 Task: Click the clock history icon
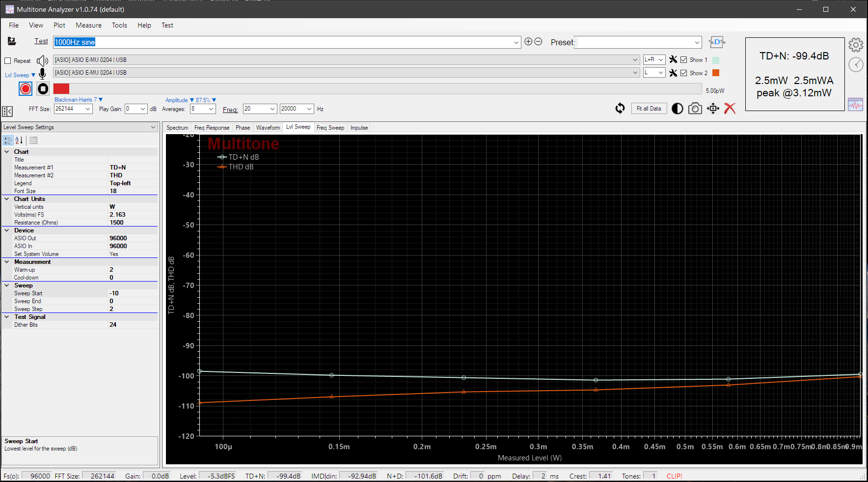click(856, 64)
